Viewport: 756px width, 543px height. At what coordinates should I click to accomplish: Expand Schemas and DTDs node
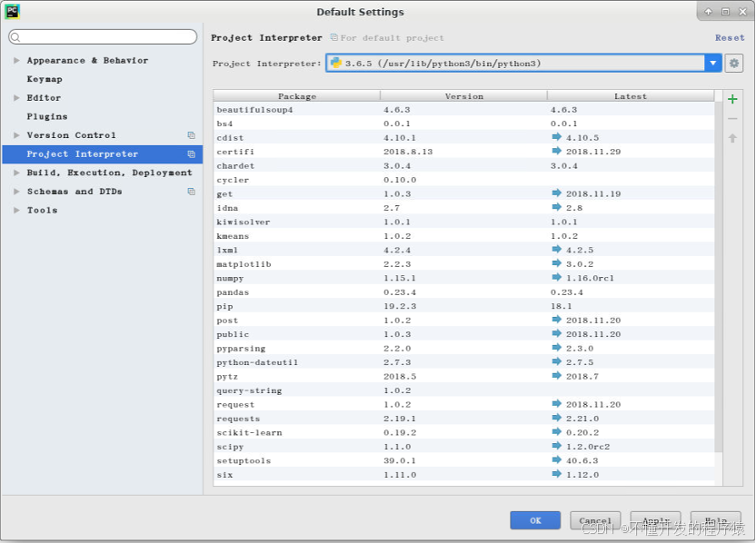(x=16, y=192)
